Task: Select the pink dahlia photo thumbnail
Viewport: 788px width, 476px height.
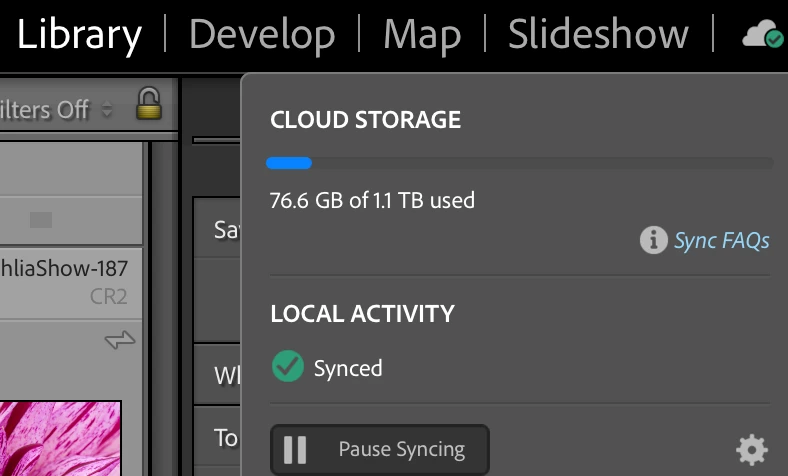Action: coord(60,438)
